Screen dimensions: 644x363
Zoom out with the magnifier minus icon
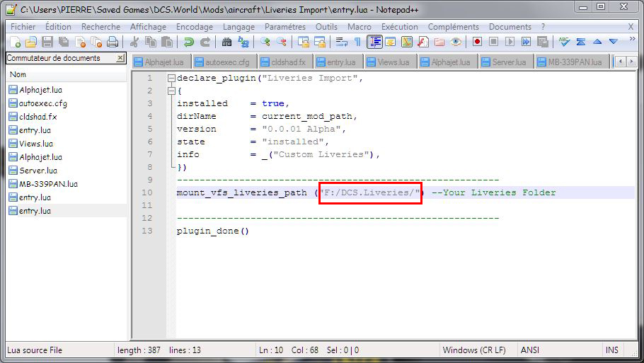tap(282, 42)
